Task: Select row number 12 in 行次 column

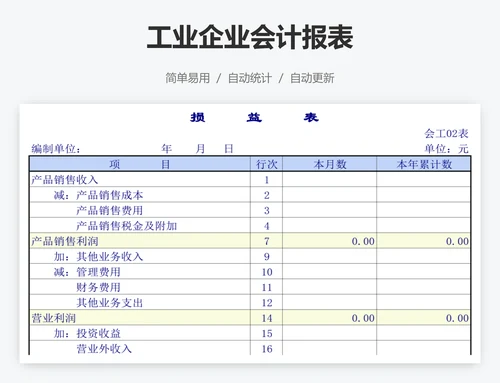Action: click(x=267, y=303)
